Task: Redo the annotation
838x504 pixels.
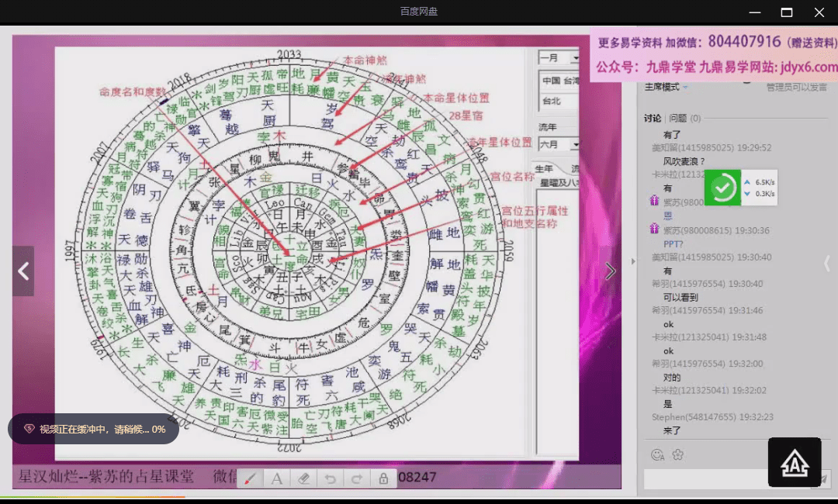Action: (x=356, y=478)
